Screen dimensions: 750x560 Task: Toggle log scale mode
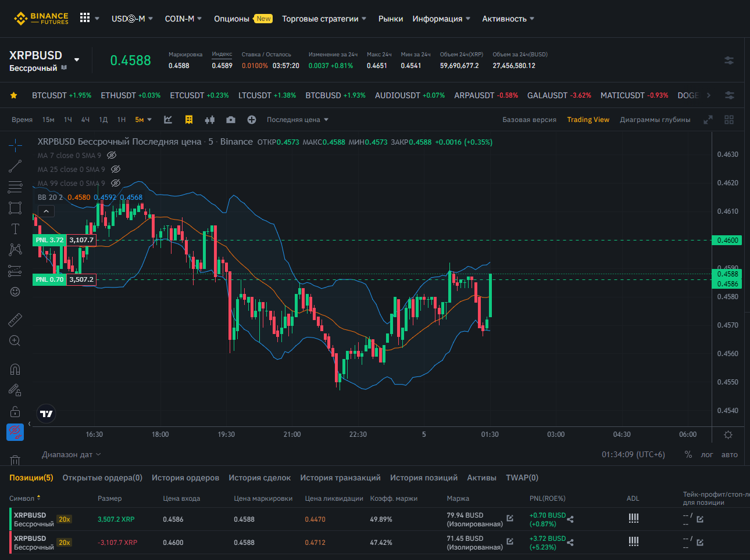707,455
